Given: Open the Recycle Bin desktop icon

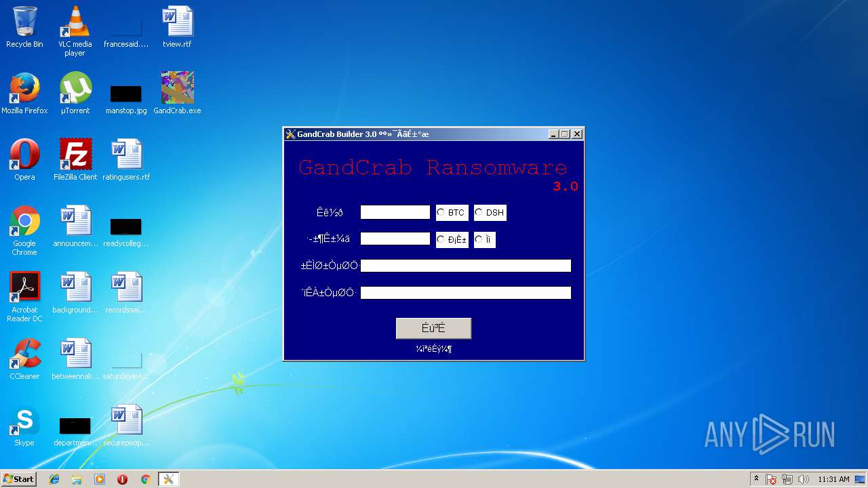Looking at the screenshot, I should click(x=24, y=27).
